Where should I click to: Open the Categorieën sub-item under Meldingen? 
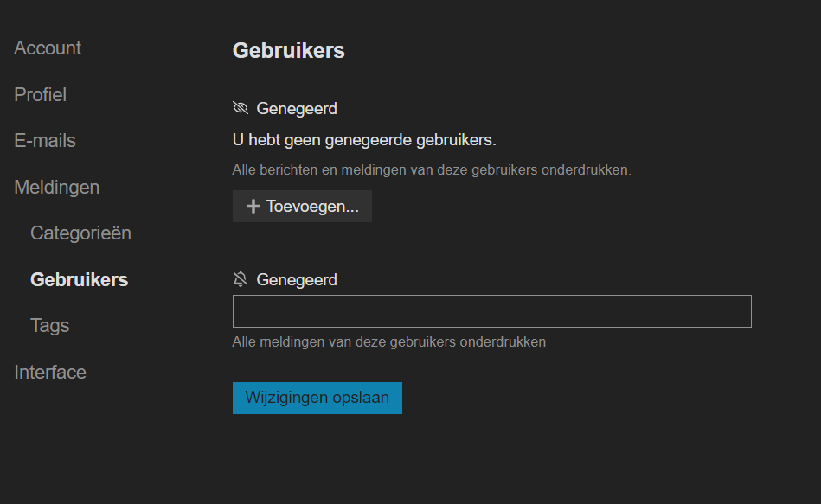pyautogui.click(x=80, y=233)
